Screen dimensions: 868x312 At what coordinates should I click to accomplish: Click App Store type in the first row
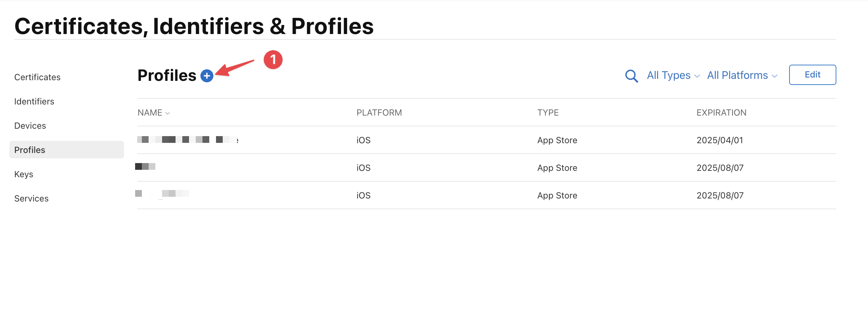(x=557, y=140)
